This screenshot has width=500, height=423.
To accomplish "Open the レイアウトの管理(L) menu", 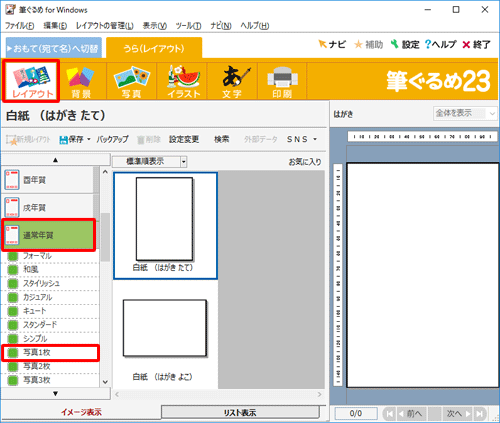I will click(105, 26).
